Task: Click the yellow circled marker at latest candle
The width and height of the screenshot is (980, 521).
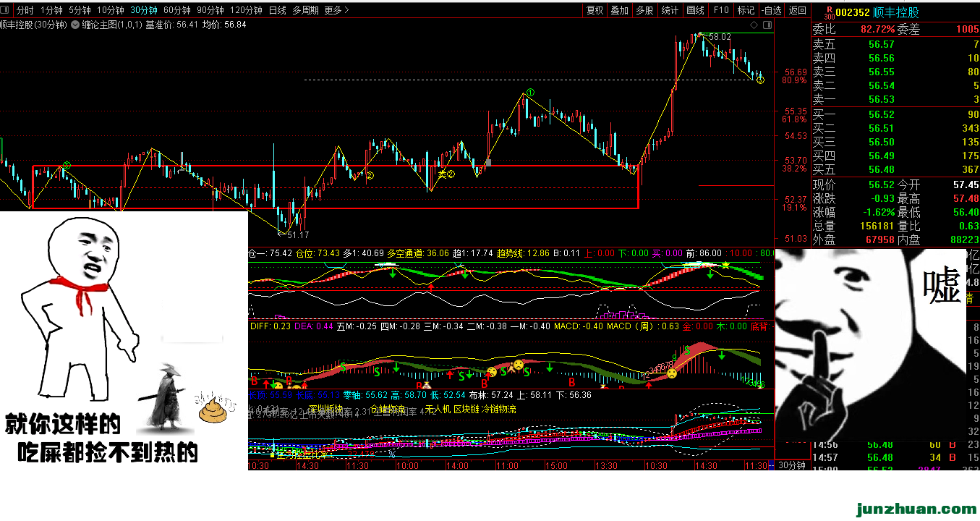Action: [760, 80]
